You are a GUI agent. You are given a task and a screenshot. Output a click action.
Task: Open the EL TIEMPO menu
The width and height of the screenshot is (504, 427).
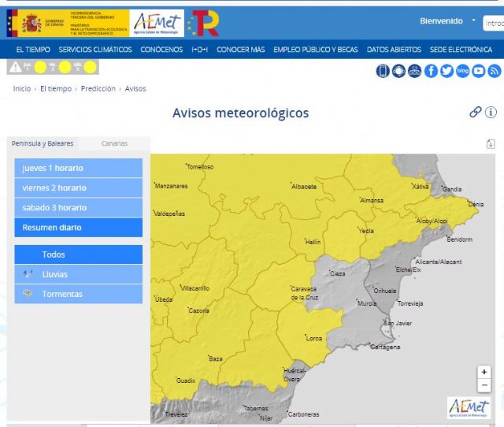pyautogui.click(x=33, y=50)
